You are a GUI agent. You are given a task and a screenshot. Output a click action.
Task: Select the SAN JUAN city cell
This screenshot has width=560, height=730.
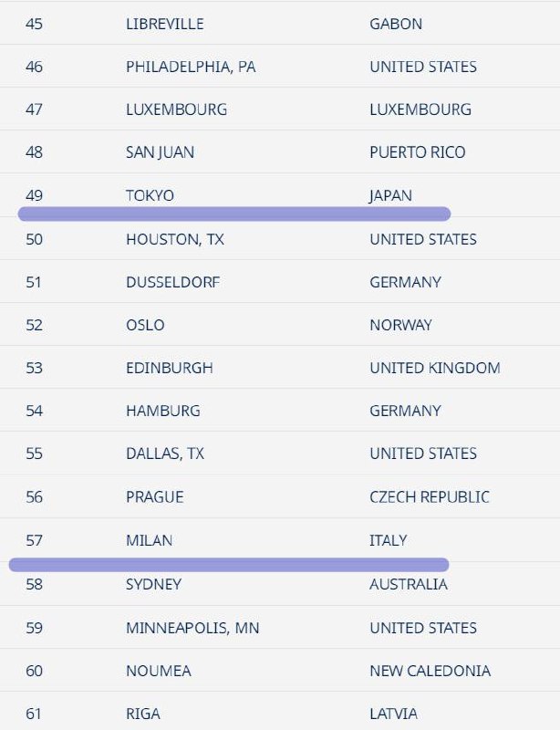point(160,152)
